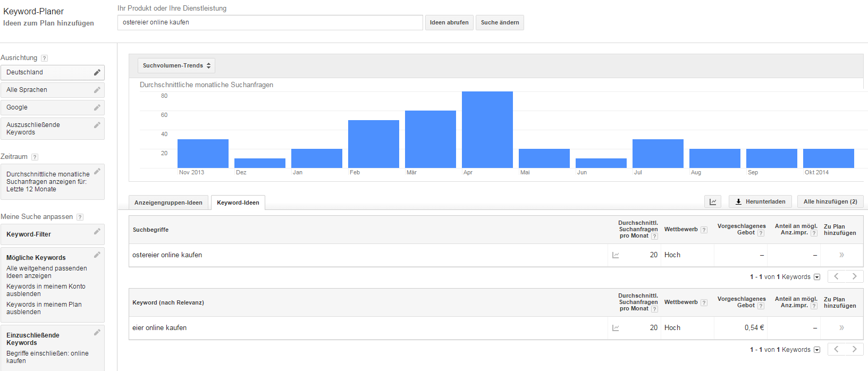The width and height of the screenshot is (868, 371).
Task: Click the eier online kaufen keyword text
Action: 159,328
